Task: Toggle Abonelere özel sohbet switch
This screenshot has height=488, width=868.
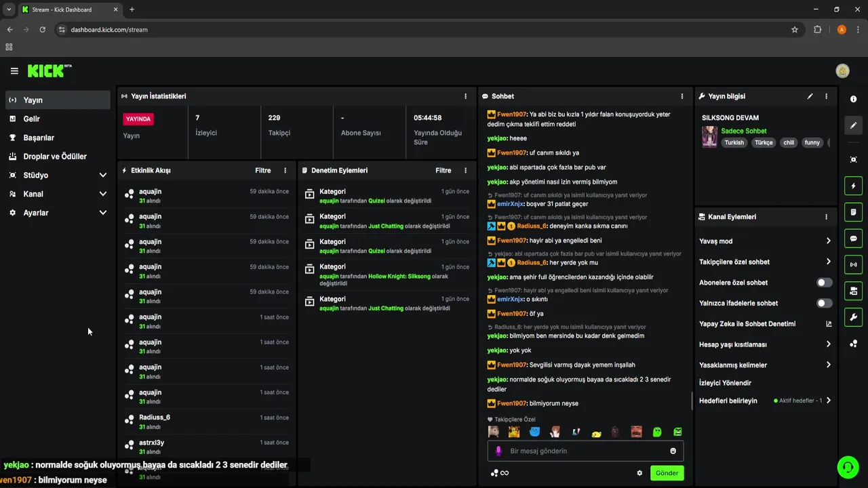Action: coord(824,283)
